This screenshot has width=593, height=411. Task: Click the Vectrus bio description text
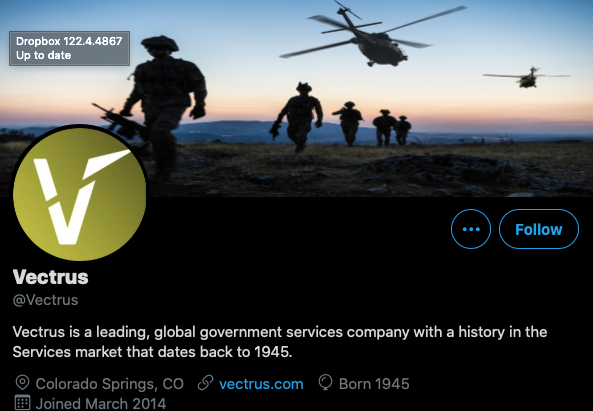click(x=280, y=342)
